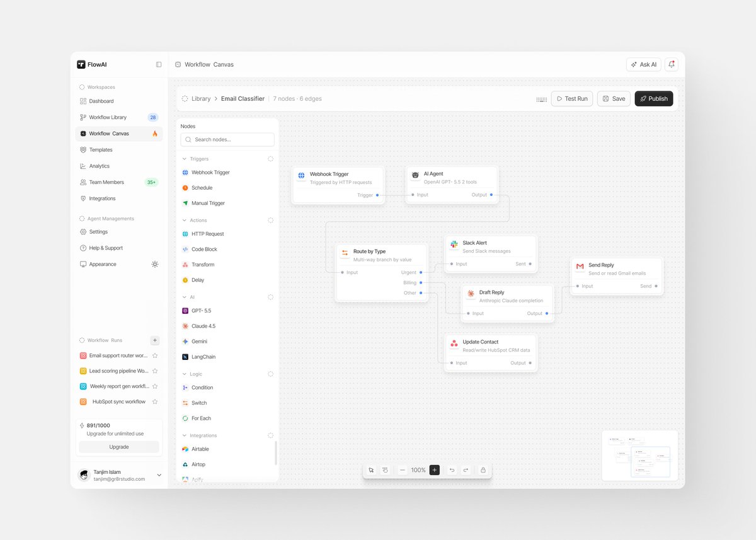Open Dashboard in the sidebar

pos(119,101)
